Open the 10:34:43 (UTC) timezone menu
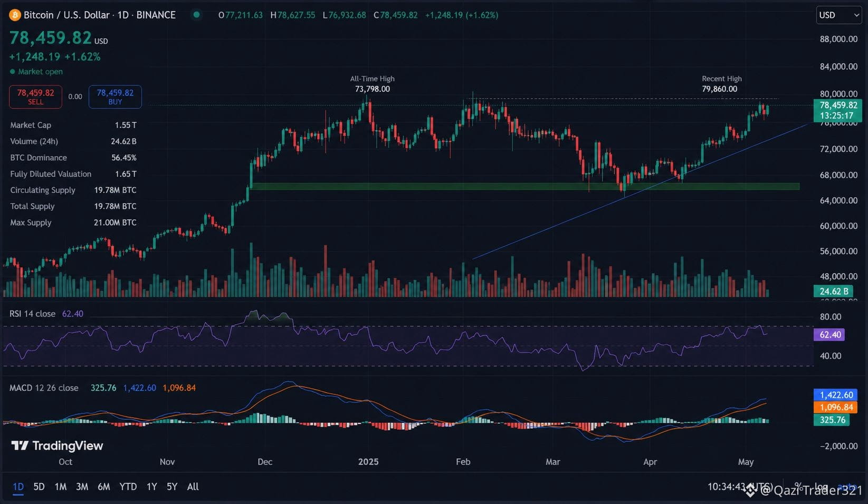 740,486
